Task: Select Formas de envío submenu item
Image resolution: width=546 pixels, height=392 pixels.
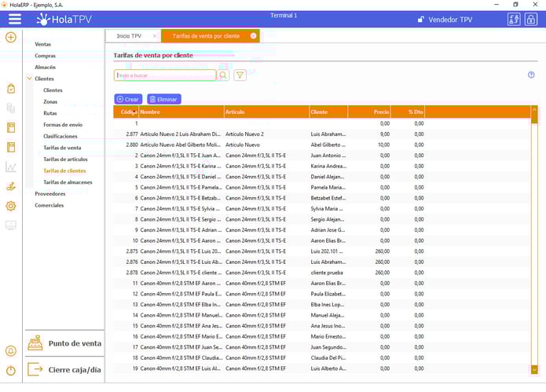Action: click(x=63, y=125)
